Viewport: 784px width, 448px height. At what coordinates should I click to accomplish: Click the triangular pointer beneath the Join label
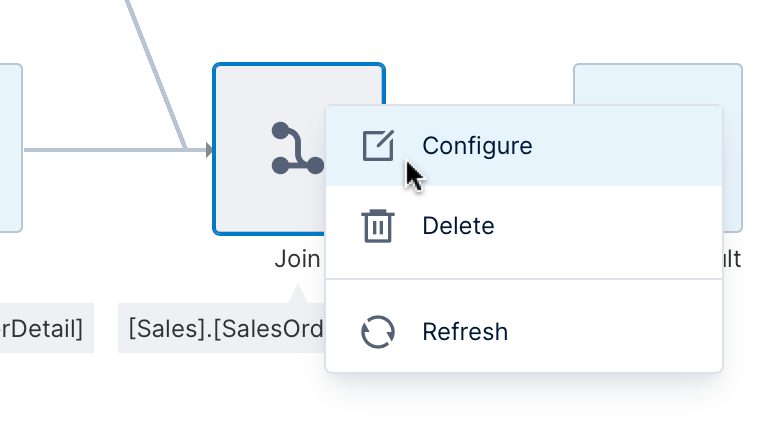(298, 294)
